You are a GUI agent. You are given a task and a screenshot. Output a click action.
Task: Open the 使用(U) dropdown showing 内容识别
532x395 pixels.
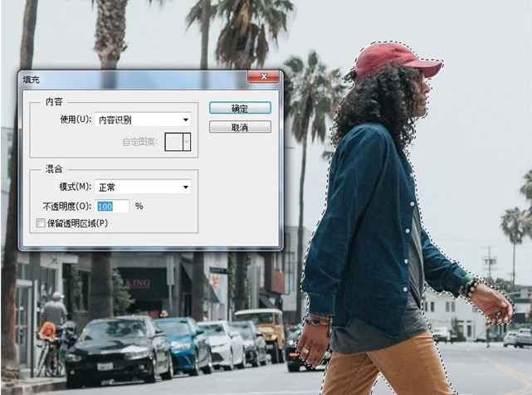(x=143, y=119)
